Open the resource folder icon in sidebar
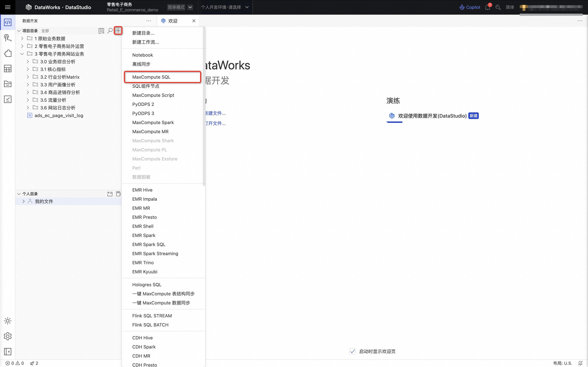588x367 pixels. [x=8, y=84]
